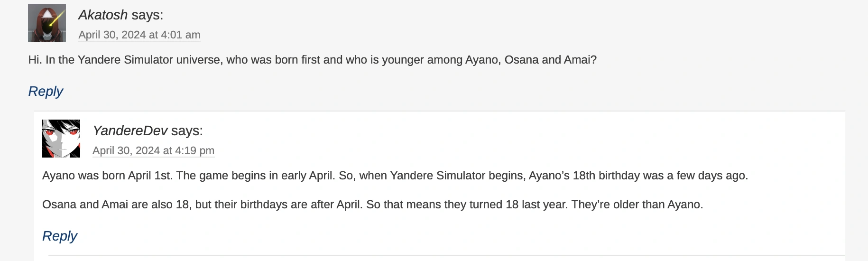
Task: Click YandereDev's profile avatar image
Action: [x=61, y=139]
